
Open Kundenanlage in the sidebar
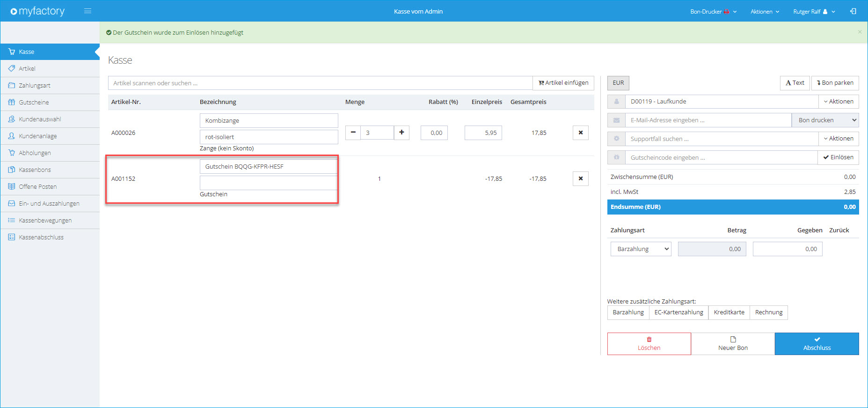[50, 136]
